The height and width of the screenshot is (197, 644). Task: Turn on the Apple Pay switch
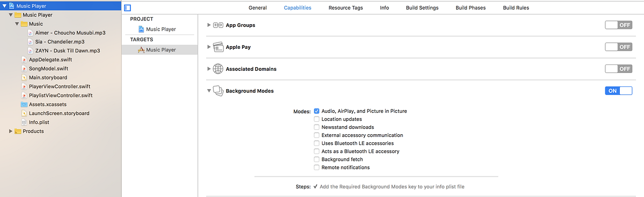click(x=618, y=47)
